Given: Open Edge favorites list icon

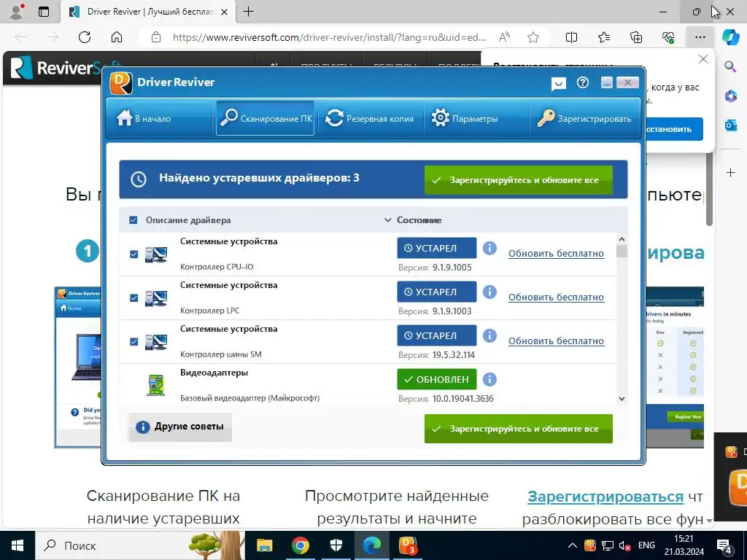Looking at the screenshot, I should pos(603,37).
